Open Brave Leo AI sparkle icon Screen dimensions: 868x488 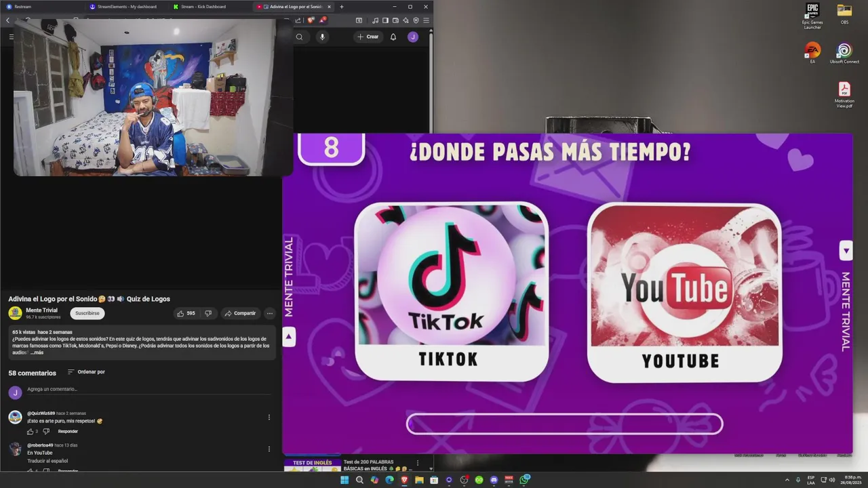point(406,20)
